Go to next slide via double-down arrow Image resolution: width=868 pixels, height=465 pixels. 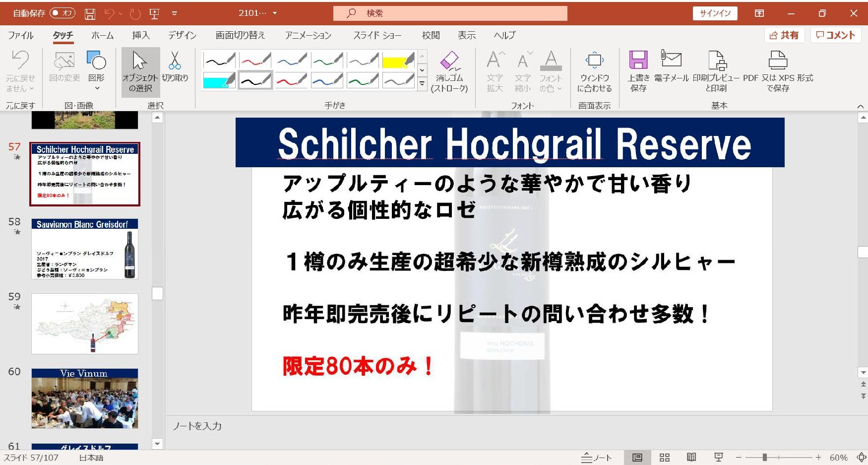[863, 396]
